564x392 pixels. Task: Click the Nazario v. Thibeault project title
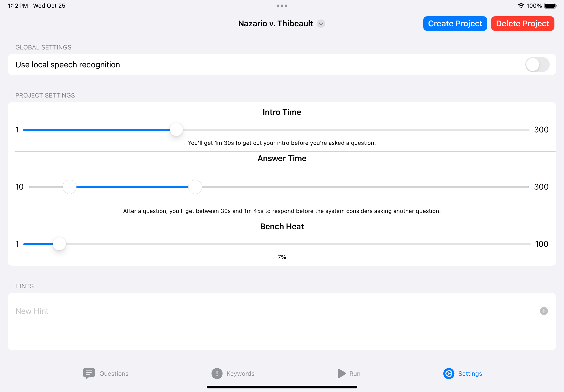click(x=275, y=24)
